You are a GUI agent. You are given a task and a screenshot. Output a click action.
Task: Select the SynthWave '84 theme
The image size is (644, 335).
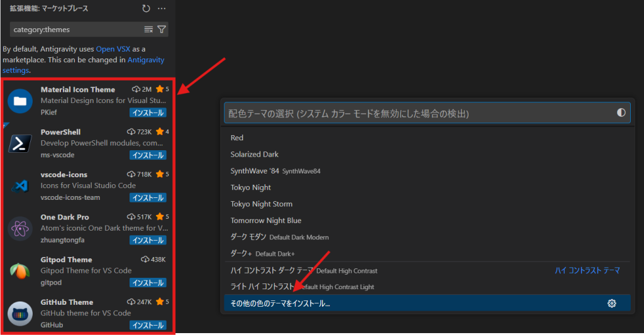pyautogui.click(x=255, y=171)
